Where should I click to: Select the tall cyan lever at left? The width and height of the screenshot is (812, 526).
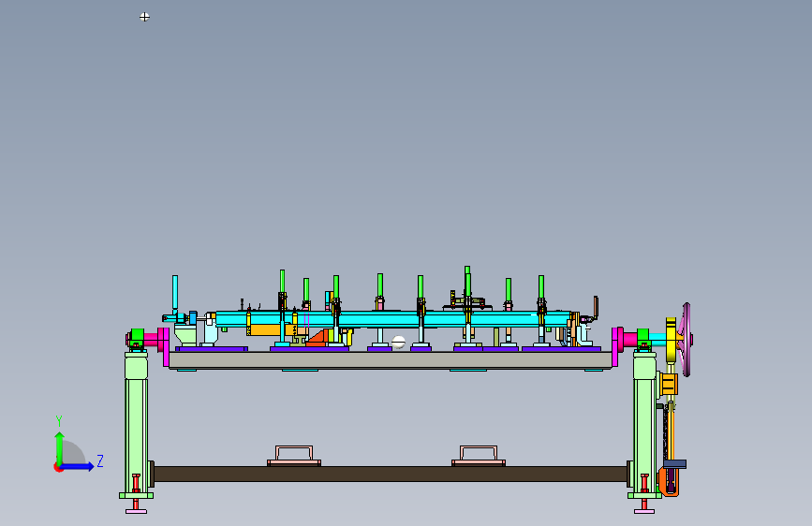(175, 294)
